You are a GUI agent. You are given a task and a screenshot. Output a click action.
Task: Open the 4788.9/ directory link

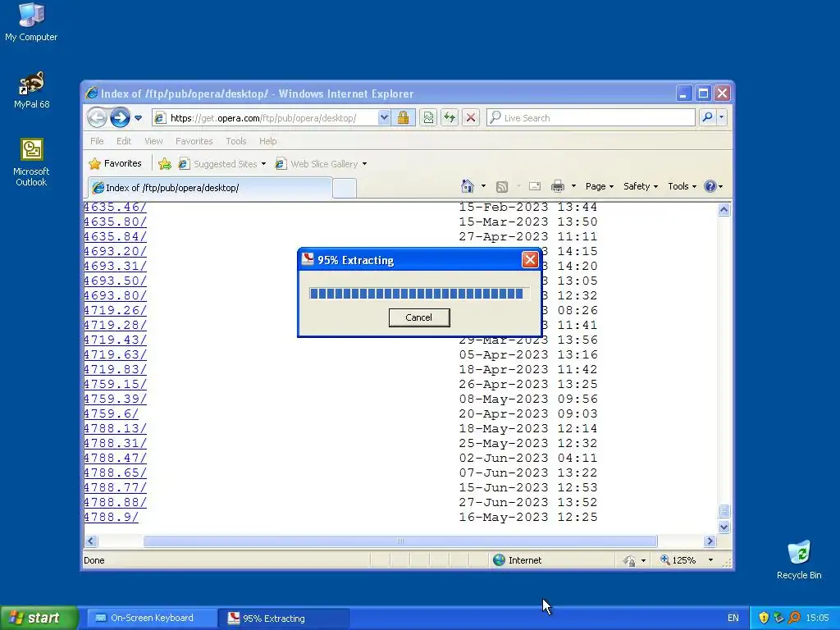(x=111, y=517)
